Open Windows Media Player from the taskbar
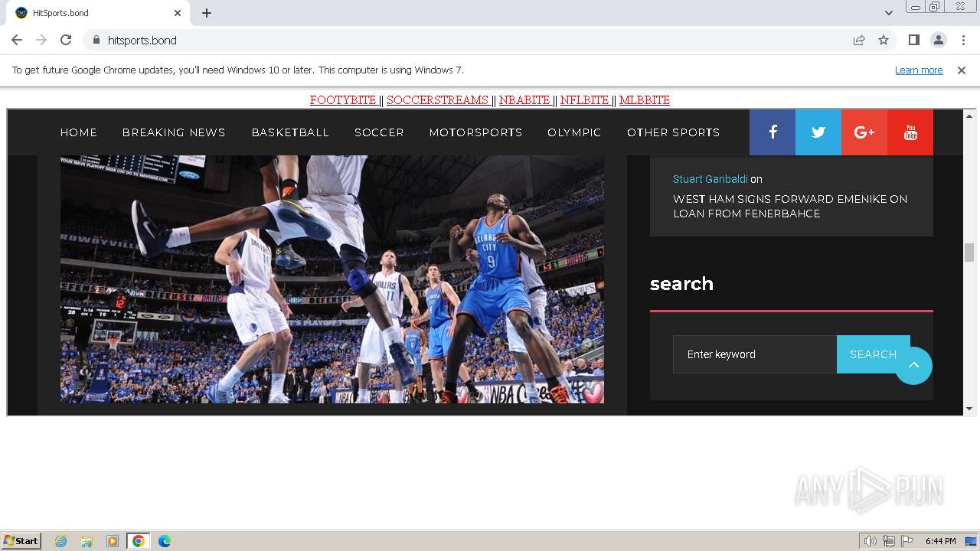Screen dimensions: 980x551 (x=113, y=541)
